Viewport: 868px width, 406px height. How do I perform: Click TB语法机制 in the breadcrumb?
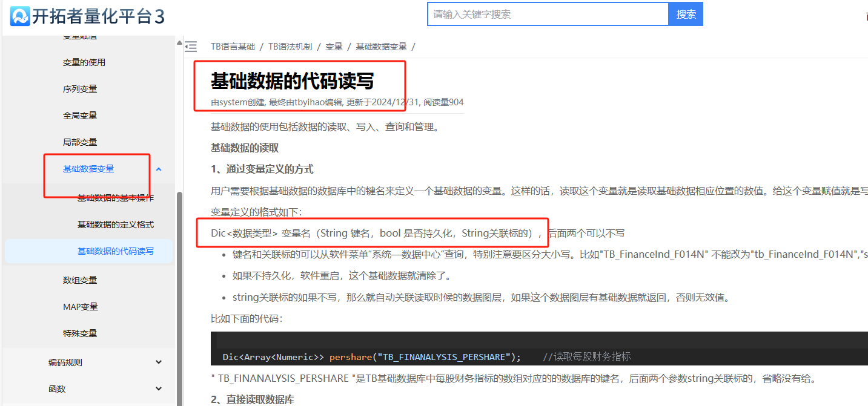[290, 47]
